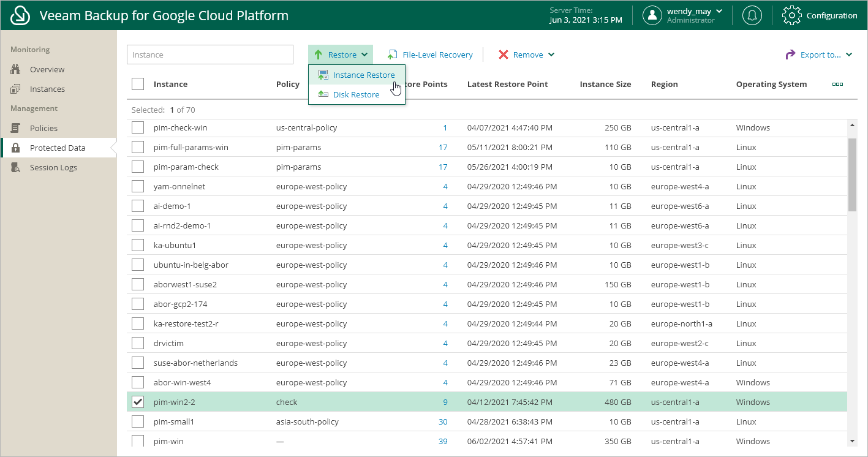Sort by Region column header

click(x=664, y=84)
